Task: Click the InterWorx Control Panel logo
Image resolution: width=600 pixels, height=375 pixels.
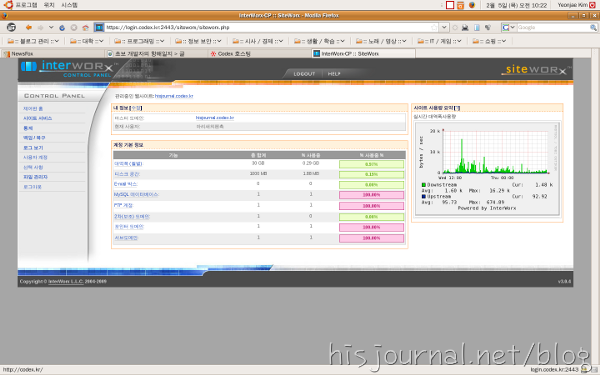Action: [x=68, y=69]
